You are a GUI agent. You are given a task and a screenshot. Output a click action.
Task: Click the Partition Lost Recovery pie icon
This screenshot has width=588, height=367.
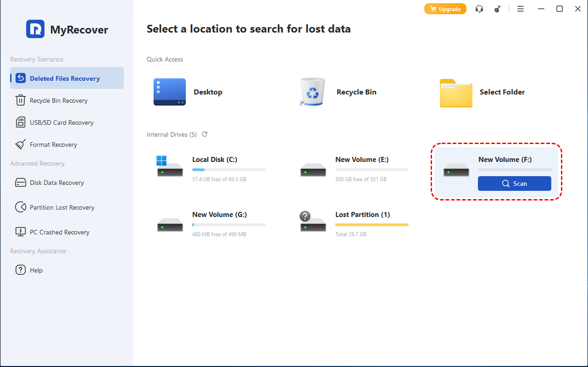[x=21, y=207]
